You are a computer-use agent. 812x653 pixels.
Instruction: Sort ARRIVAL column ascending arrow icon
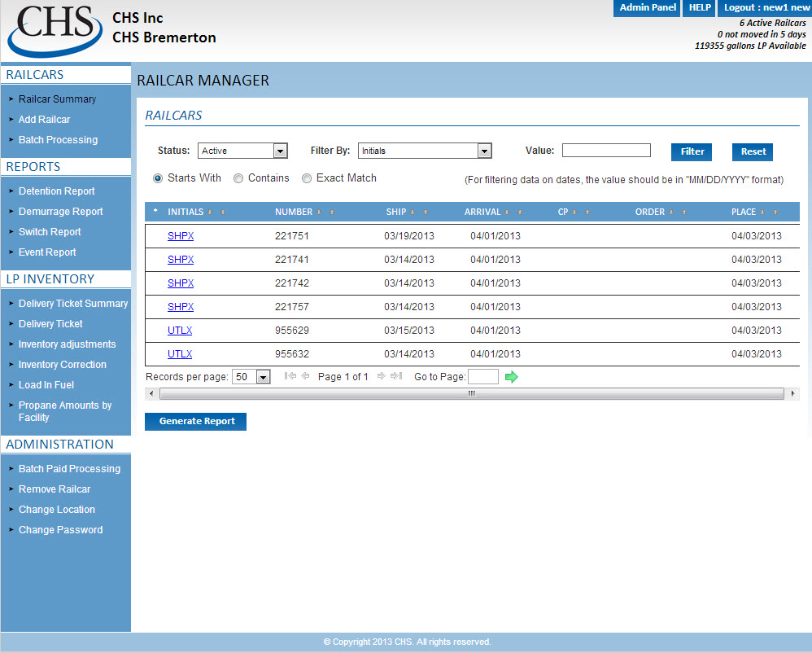coord(520,212)
